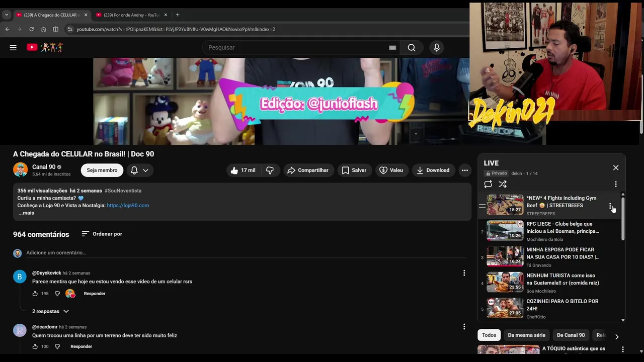Like the @ricardomr comment
The height and width of the screenshot is (362, 644).
pos(35,346)
